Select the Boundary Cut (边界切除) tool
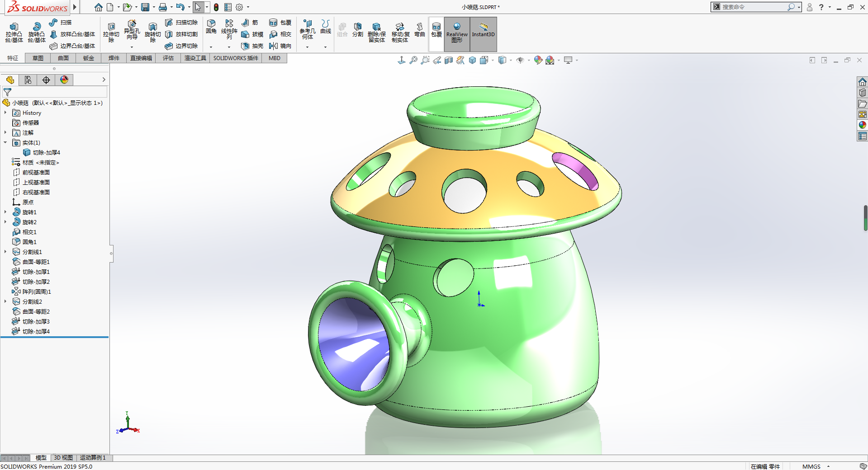Screen dimensions: 868x470 pos(181,46)
